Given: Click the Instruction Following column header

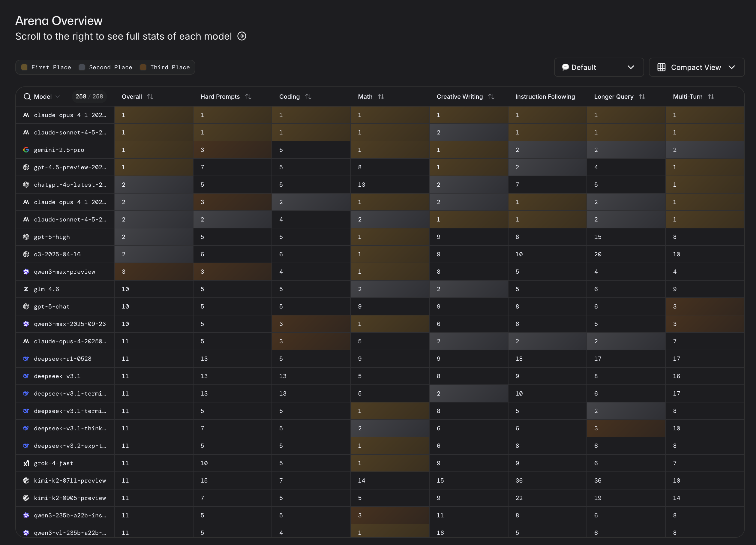Looking at the screenshot, I should [x=545, y=97].
